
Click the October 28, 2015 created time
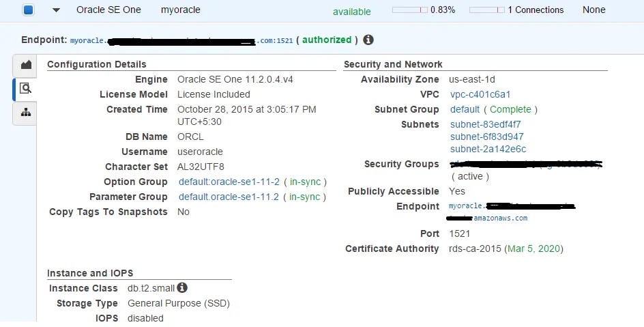point(247,115)
